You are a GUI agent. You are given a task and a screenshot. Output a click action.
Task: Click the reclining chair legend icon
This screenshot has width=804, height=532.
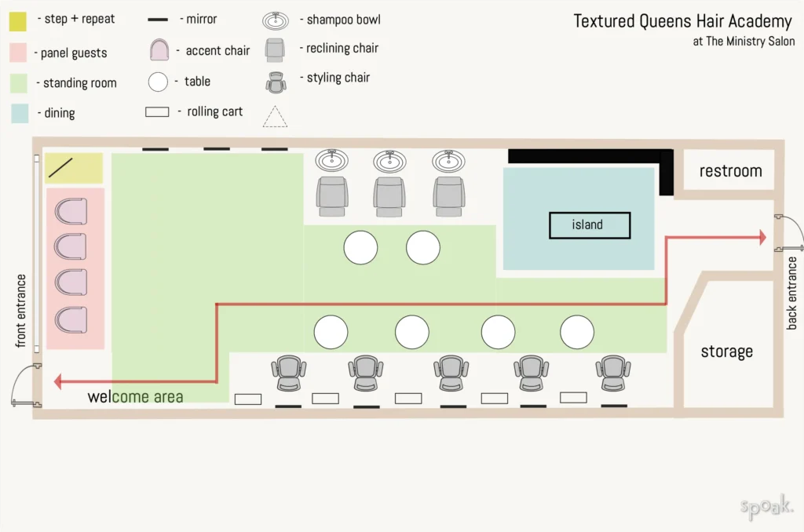tap(275, 49)
